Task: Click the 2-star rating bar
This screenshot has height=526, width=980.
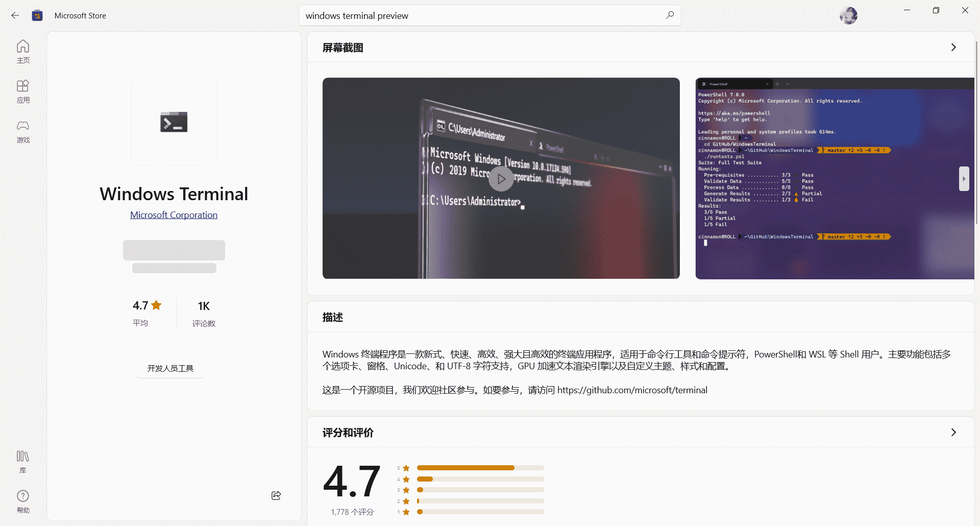Action: (481, 501)
